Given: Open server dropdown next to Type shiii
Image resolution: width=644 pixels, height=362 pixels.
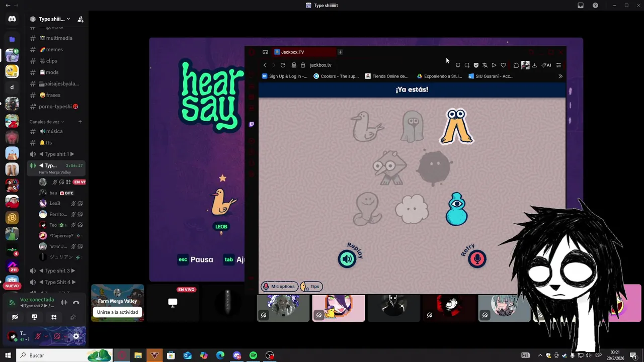Looking at the screenshot, I should click(x=68, y=19).
